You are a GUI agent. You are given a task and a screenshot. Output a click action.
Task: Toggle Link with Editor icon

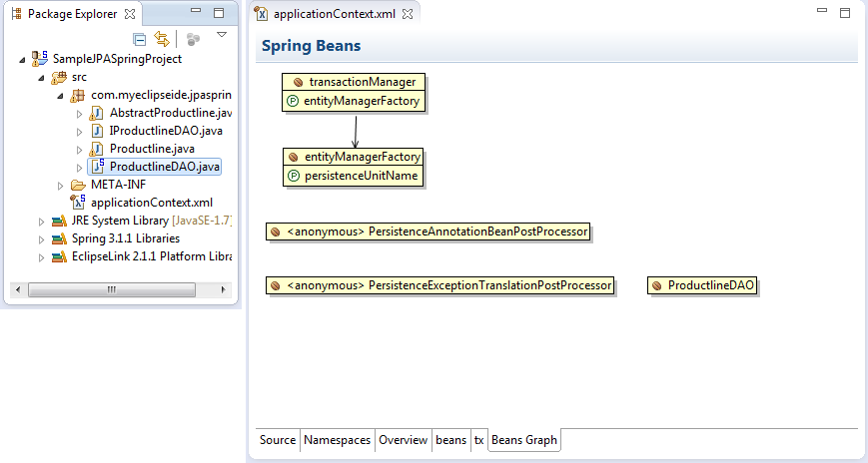pyautogui.click(x=162, y=39)
